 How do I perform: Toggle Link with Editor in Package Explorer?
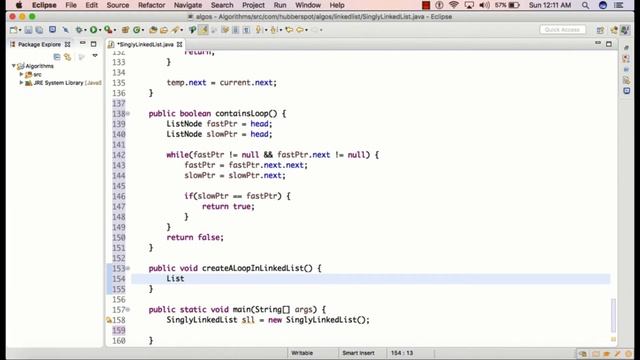point(68,57)
